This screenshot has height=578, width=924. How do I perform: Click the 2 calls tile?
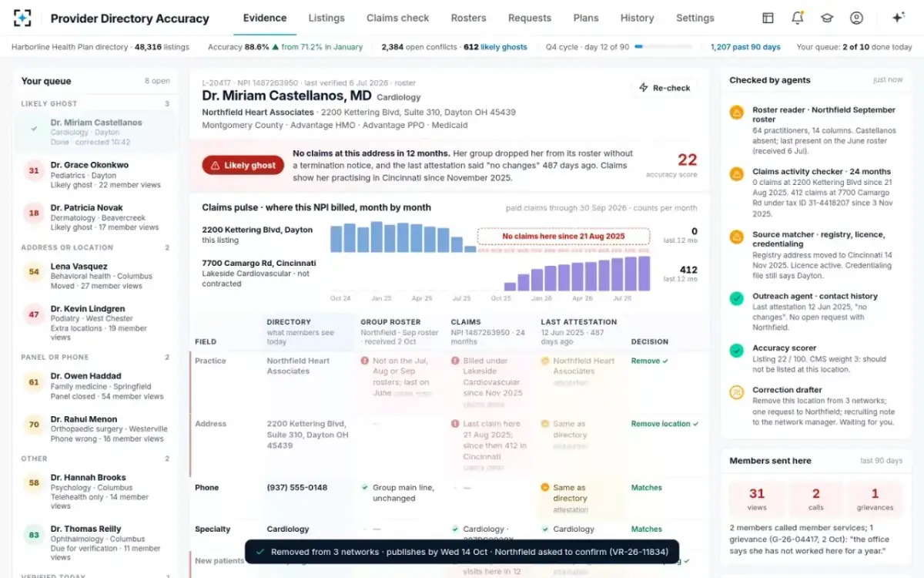point(815,499)
